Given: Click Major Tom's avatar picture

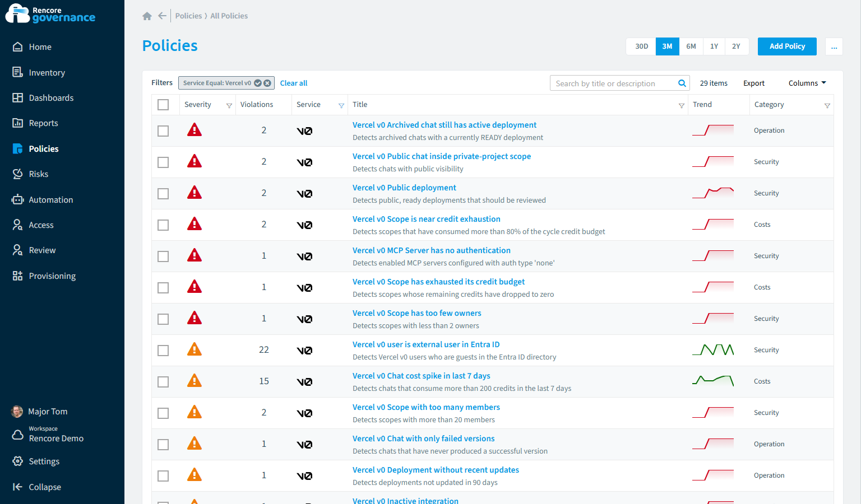Looking at the screenshot, I should (x=17, y=412).
